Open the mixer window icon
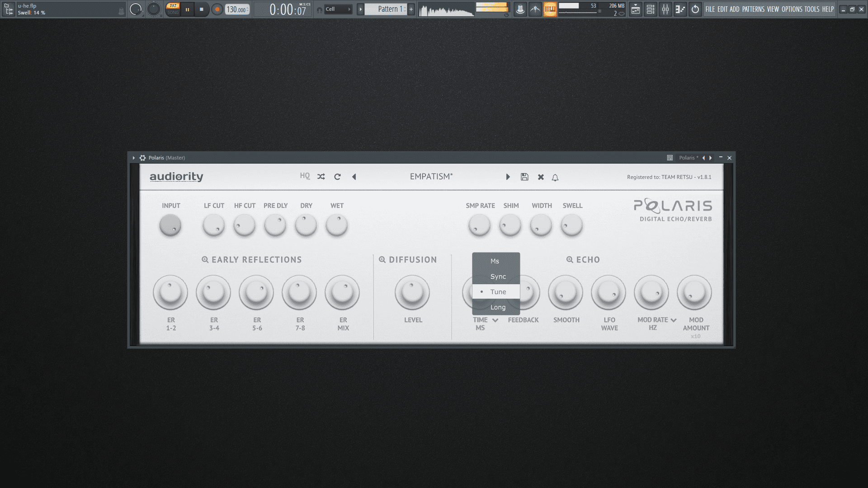The width and height of the screenshot is (868, 488). (x=665, y=9)
